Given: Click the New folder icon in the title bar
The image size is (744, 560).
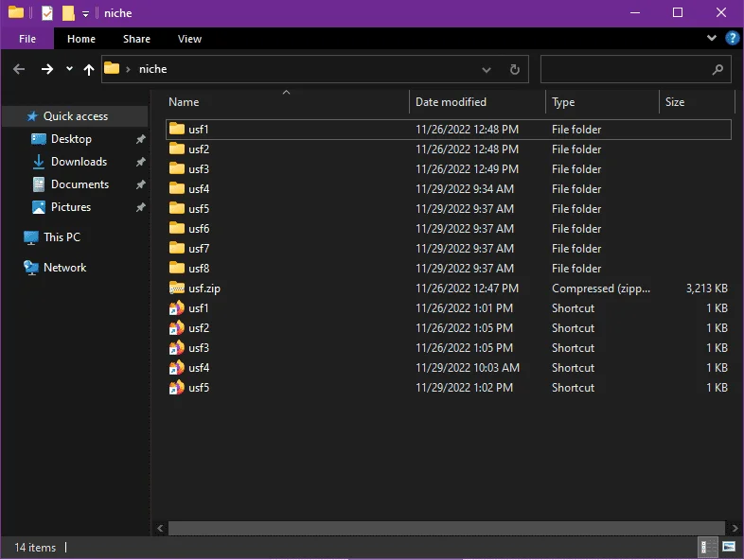Looking at the screenshot, I should pos(68,13).
